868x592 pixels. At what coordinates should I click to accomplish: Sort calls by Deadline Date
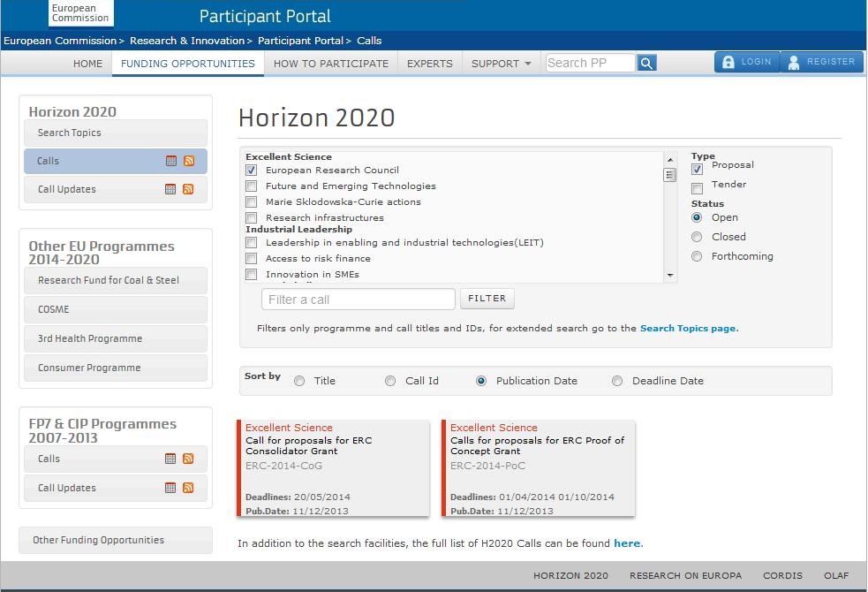click(617, 381)
